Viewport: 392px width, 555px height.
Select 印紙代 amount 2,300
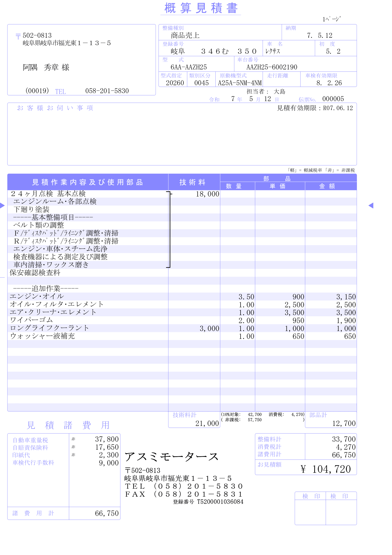click(109, 455)
